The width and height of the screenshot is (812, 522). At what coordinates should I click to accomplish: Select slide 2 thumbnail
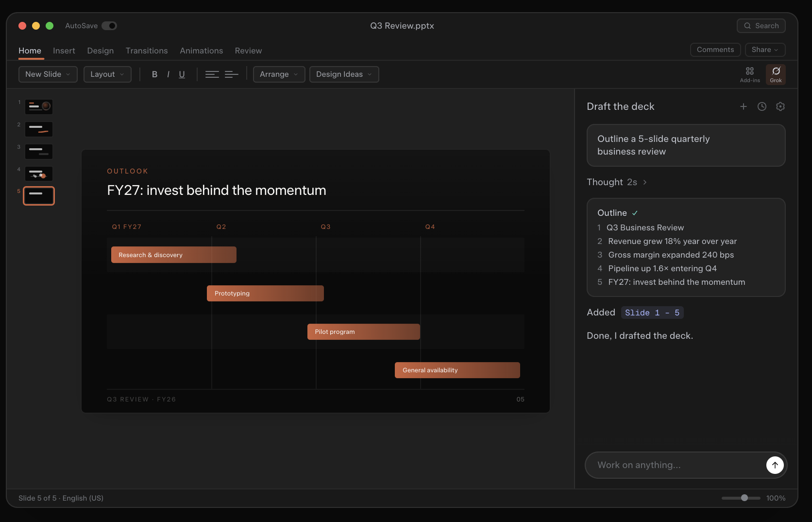pyautogui.click(x=39, y=129)
